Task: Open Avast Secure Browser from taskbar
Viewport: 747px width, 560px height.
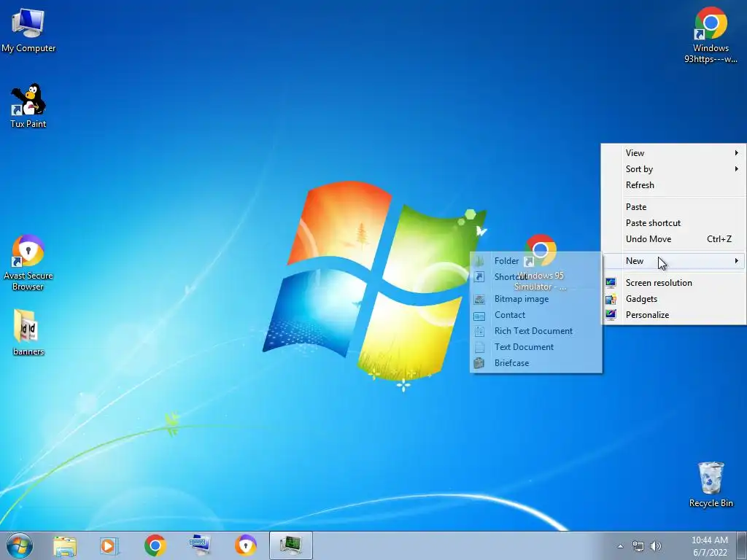Action: (246, 545)
